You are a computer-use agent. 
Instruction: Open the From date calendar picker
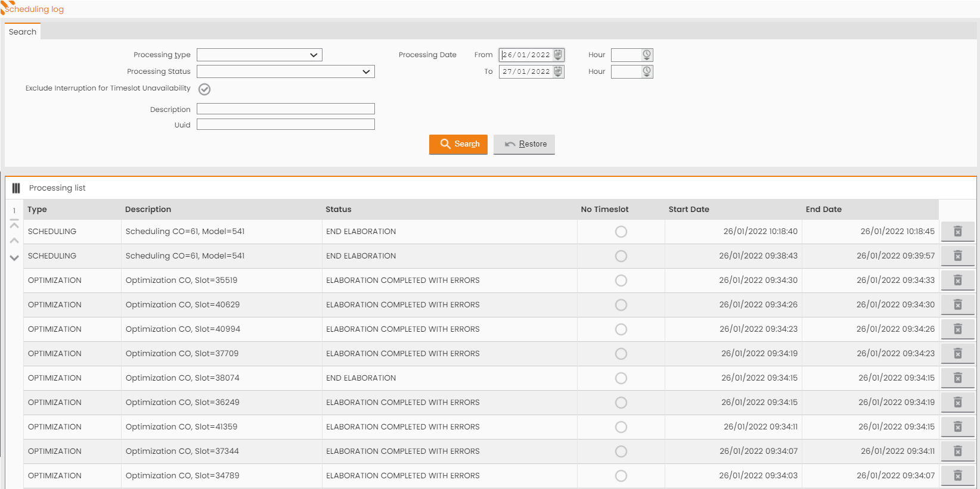pyautogui.click(x=558, y=55)
